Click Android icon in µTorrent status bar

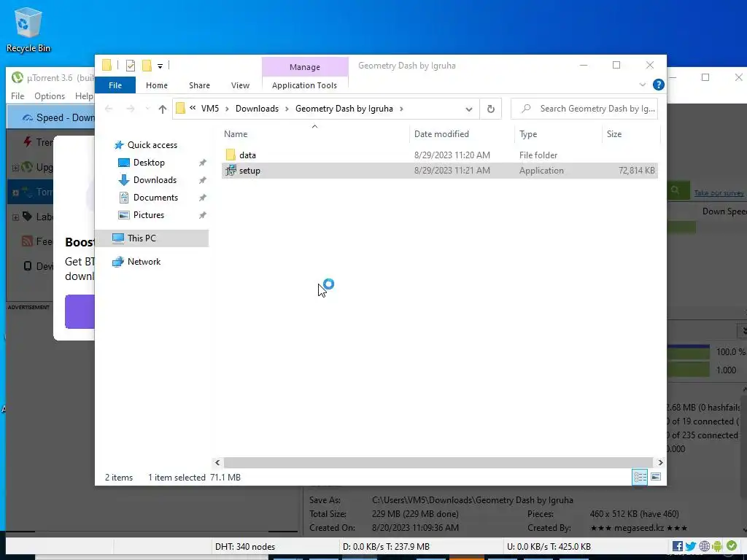(718, 546)
